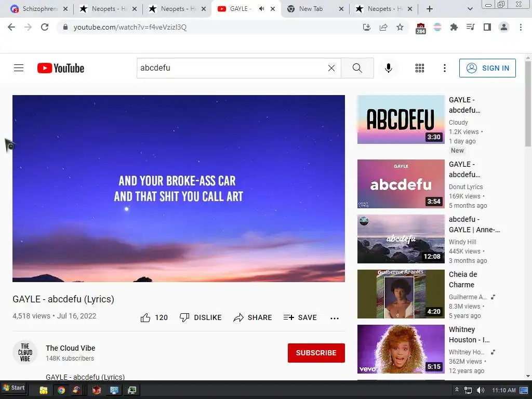532x399 pixels.
Task: Reload the YouTube page
Action: click(x=45, y=27)
